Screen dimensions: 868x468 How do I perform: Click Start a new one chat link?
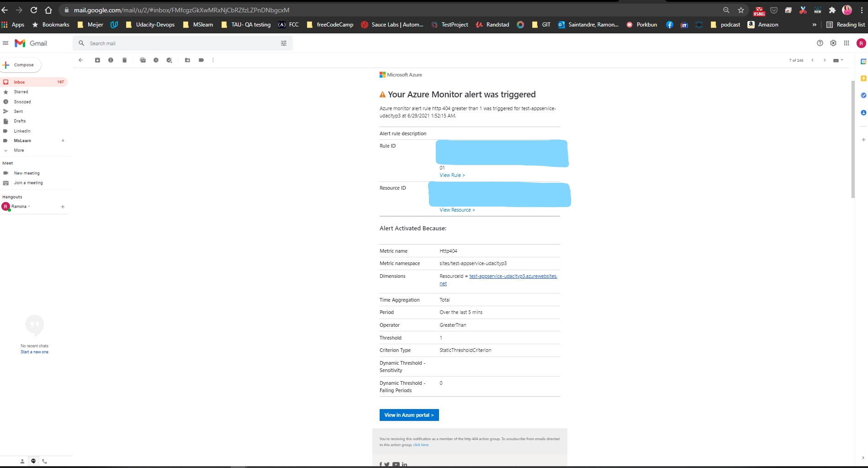click(34, 352)
